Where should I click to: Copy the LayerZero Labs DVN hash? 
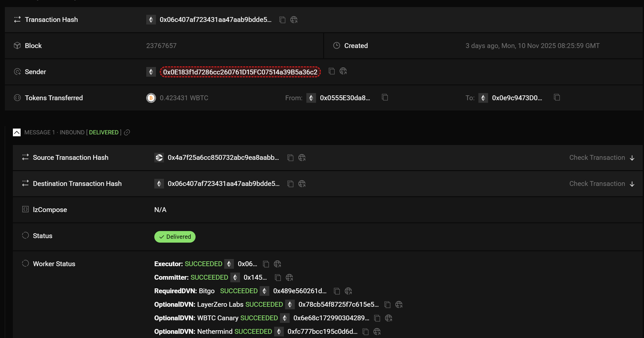pos(388,305)
